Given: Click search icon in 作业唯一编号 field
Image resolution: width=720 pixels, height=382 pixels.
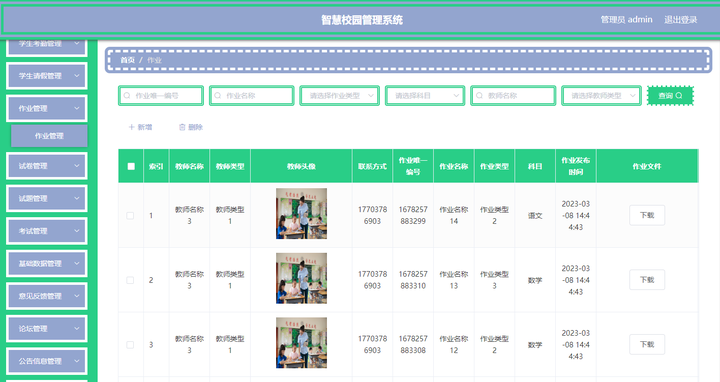Looking at the screenshot, I should click(x=127, y=96).
